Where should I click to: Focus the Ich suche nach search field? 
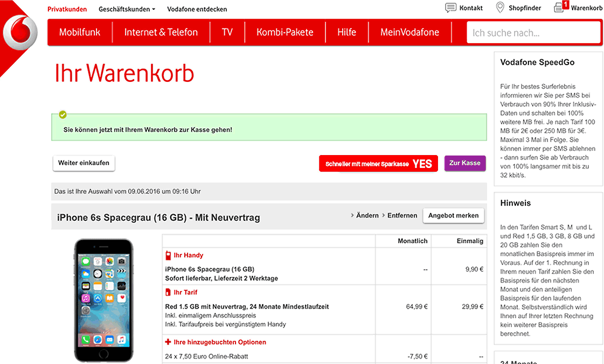point(533,33)
